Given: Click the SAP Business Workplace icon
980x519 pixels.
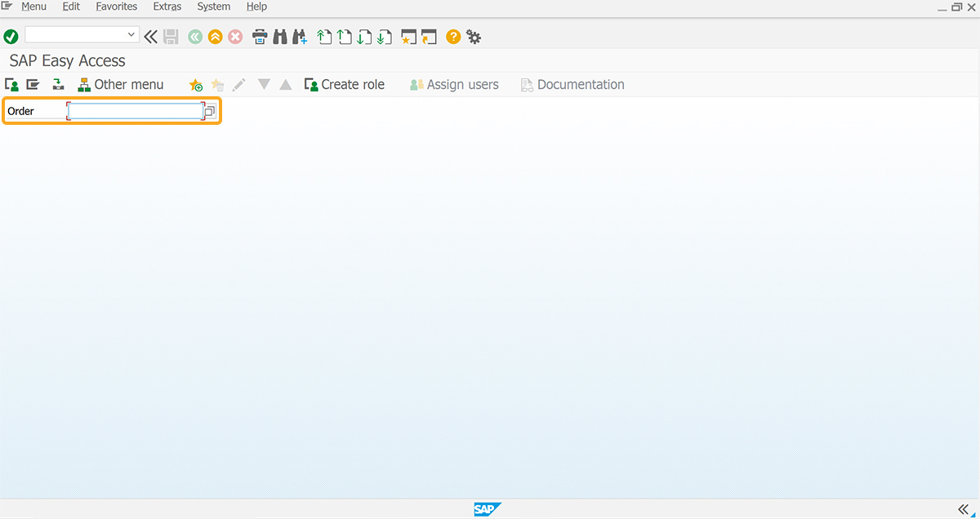Looking at the screenshot, I should 58,84.
